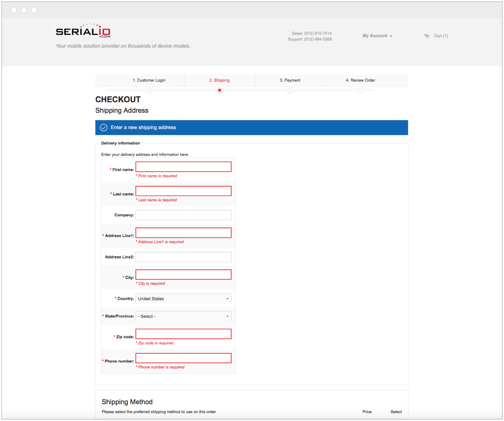This screenshot has width=504, height=421.
Task: Click the CHECKOUT heading
Action: (118, 99)
